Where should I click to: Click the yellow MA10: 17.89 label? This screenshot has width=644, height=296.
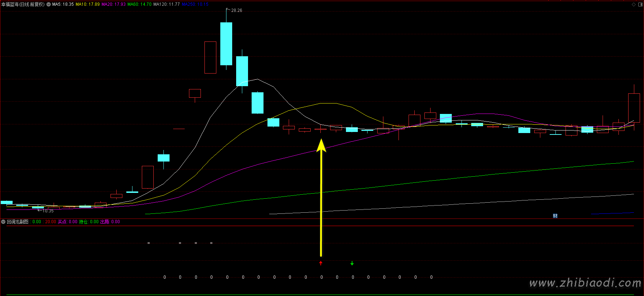click(x=87, y=4)
